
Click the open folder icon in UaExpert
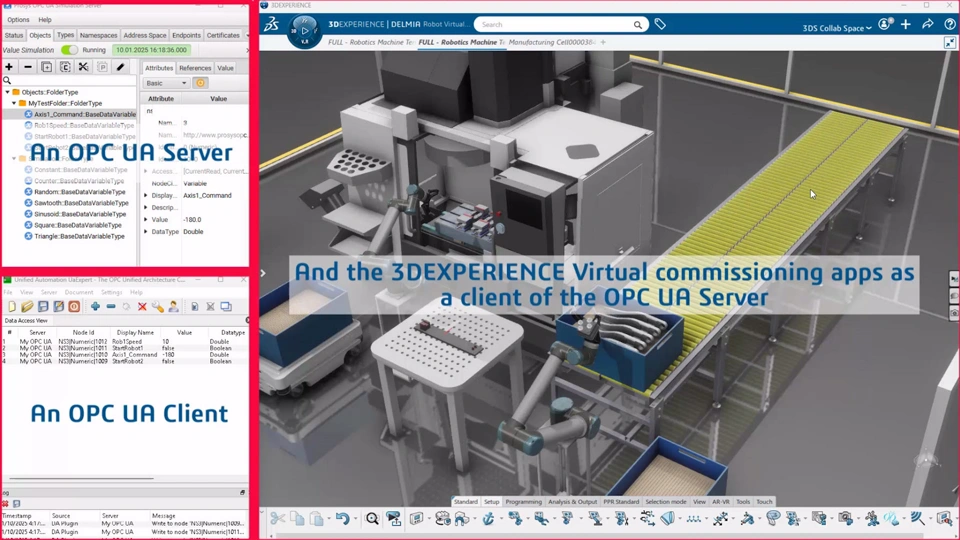tap(27, 306)
